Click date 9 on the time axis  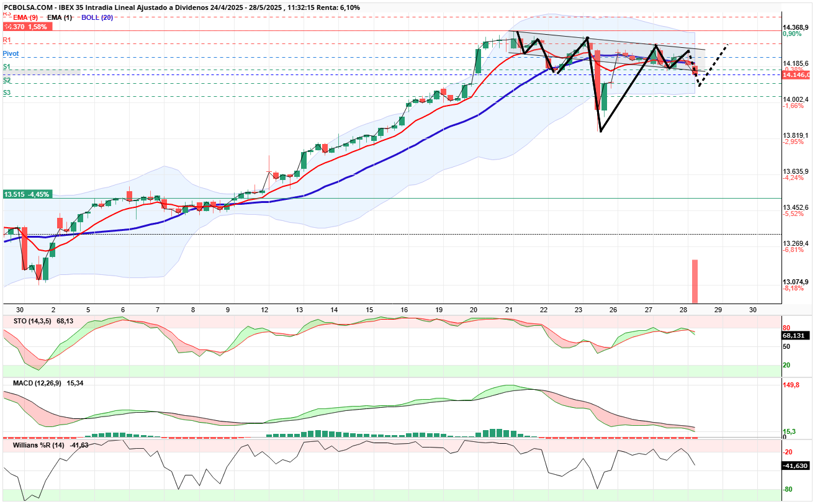tap(228, 310)
